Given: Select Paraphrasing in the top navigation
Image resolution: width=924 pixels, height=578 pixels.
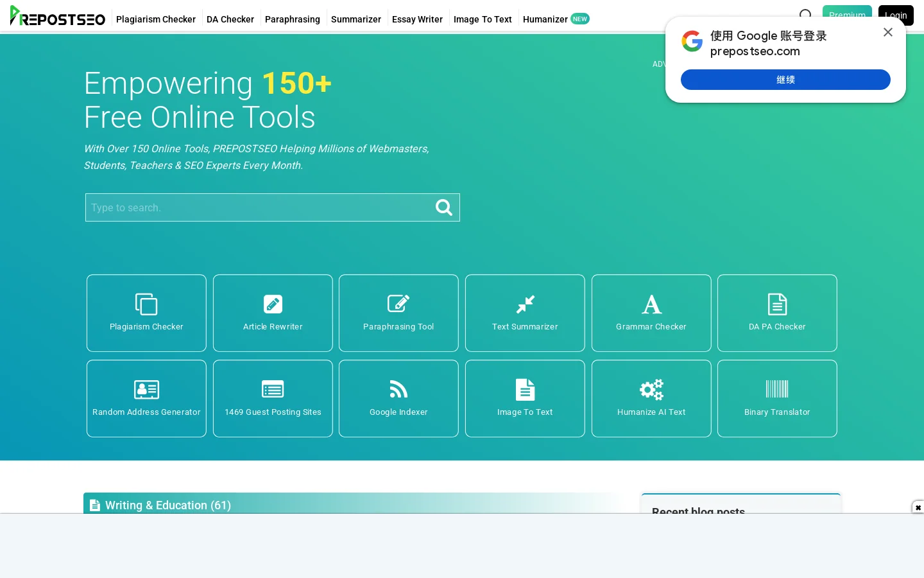Looking at the screenshot, I should pyautogui.click(x=293, y=19).
